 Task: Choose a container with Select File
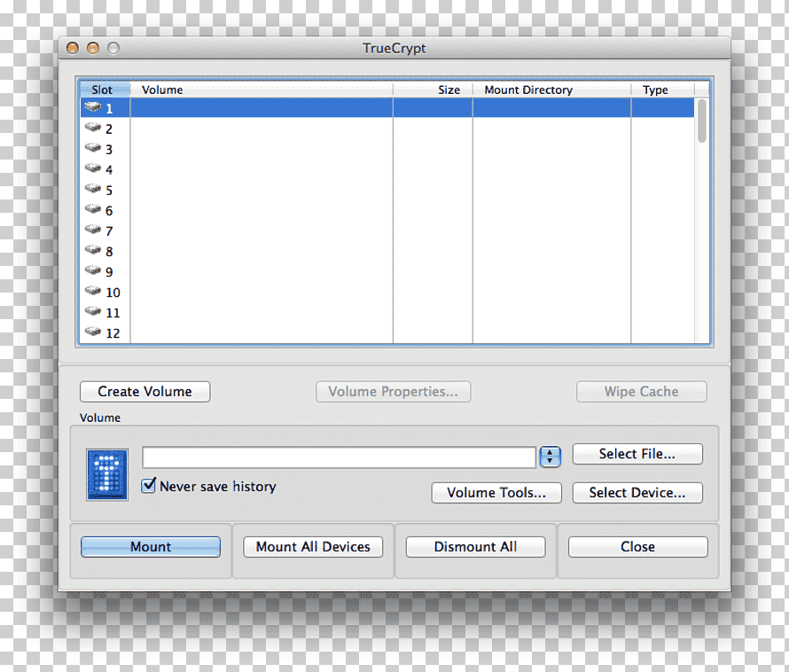[x=637, y=454]
